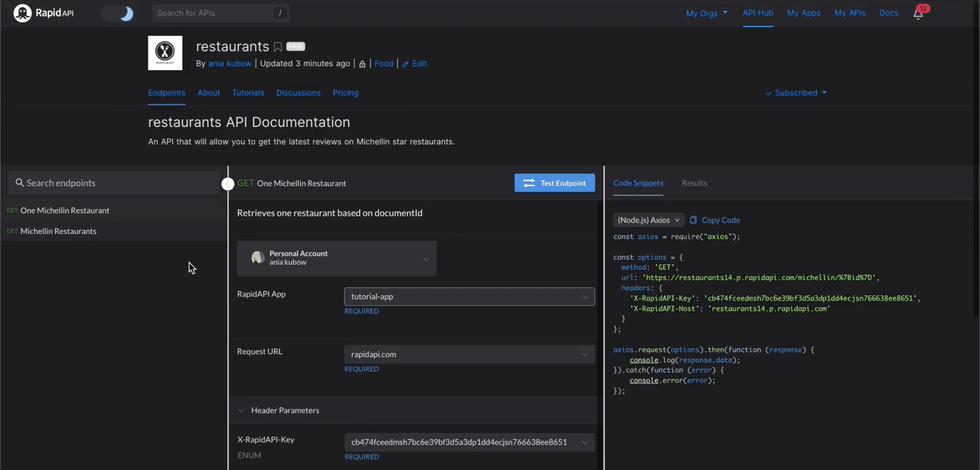Click the ania kubow account avatar

pyautogui.click(x=258, y=257)
